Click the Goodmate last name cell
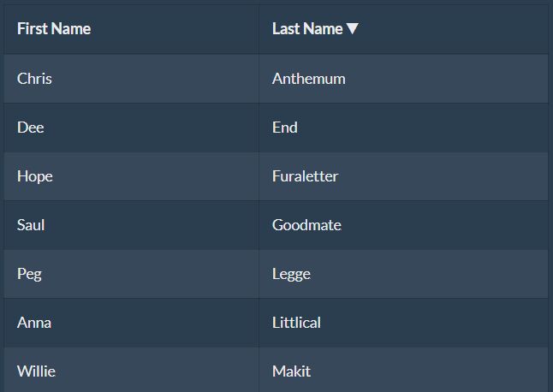Image resolution: width=553 pixels, height=392 pixels. point(306,225)
